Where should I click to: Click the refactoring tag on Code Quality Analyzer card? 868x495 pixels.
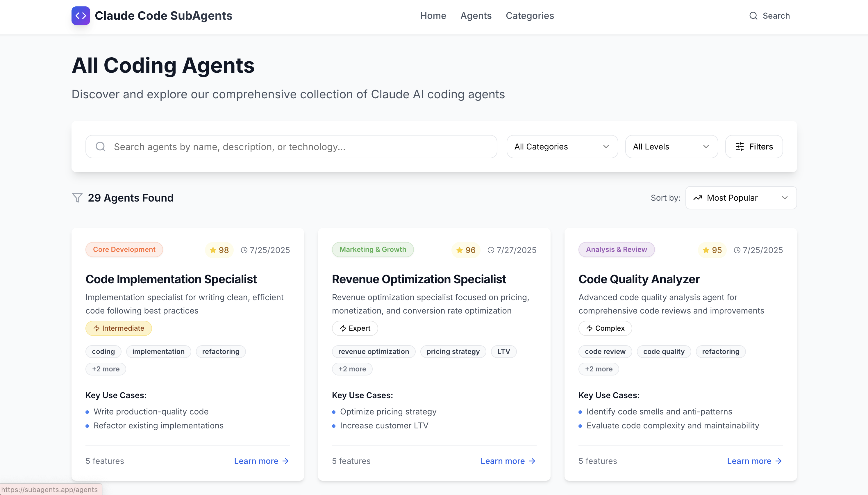tap(721, 352)
